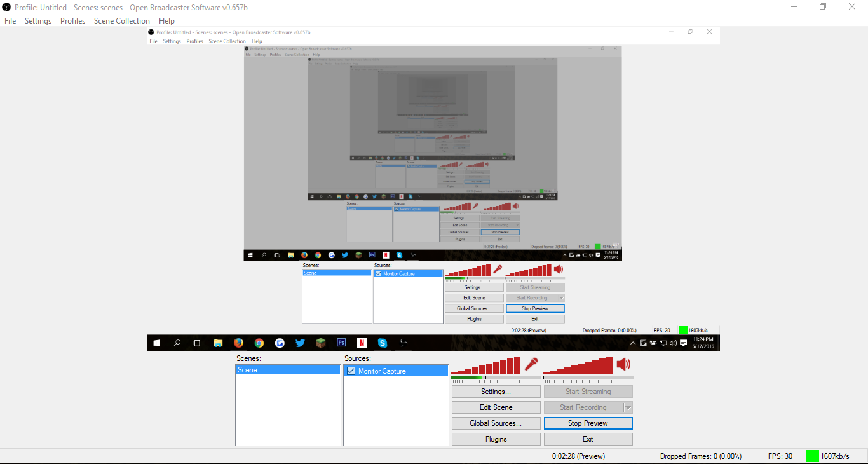Screen dimensions: 868x464
Task: Click the Edit Scene button
Action: click(x=496, y=407)
